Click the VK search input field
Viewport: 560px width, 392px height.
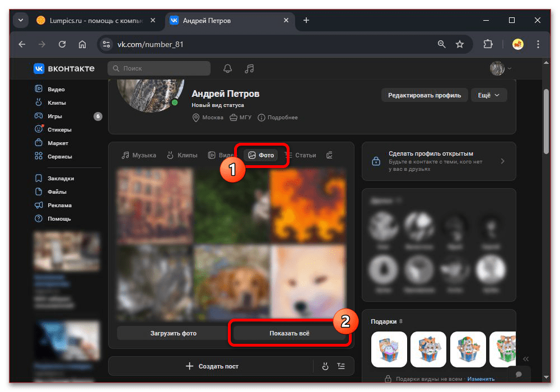pyautogui.click(x=160, y=68)
